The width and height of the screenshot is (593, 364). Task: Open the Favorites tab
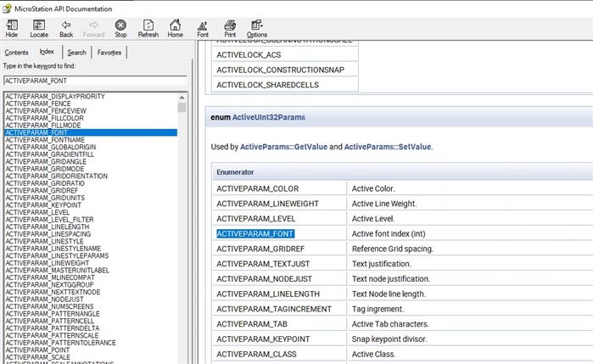pos(109,53)
